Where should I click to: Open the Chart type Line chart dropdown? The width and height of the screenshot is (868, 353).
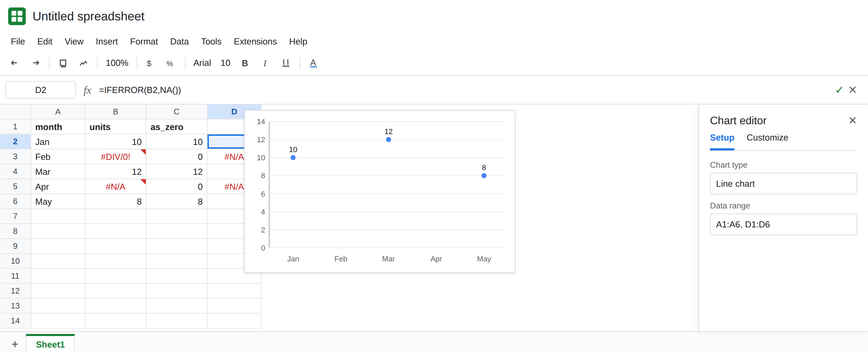[783, 184]
